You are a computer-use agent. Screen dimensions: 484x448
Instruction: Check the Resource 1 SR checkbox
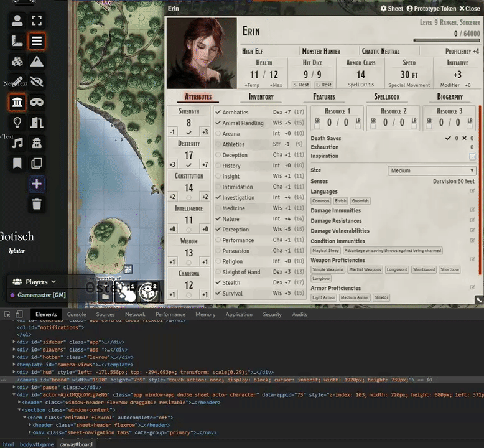coord(317,126)
